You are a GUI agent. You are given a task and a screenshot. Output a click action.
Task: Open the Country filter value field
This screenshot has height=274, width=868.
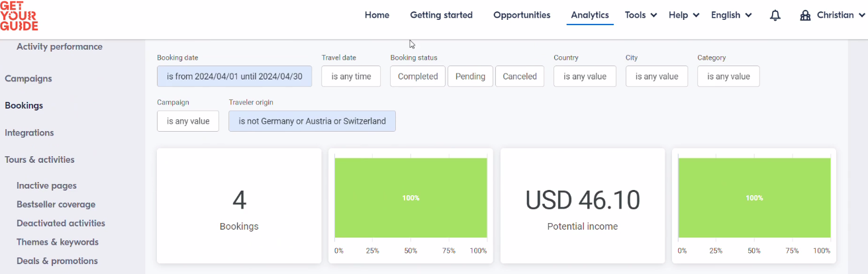click(585, 76)
